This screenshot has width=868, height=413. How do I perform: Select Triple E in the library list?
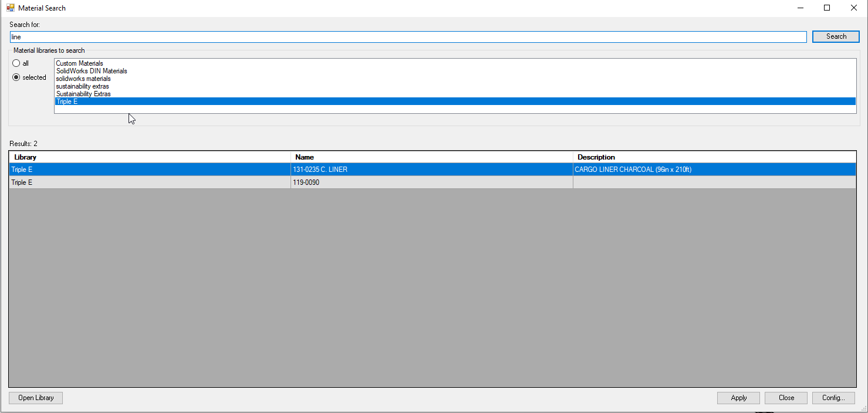point(455,101)
